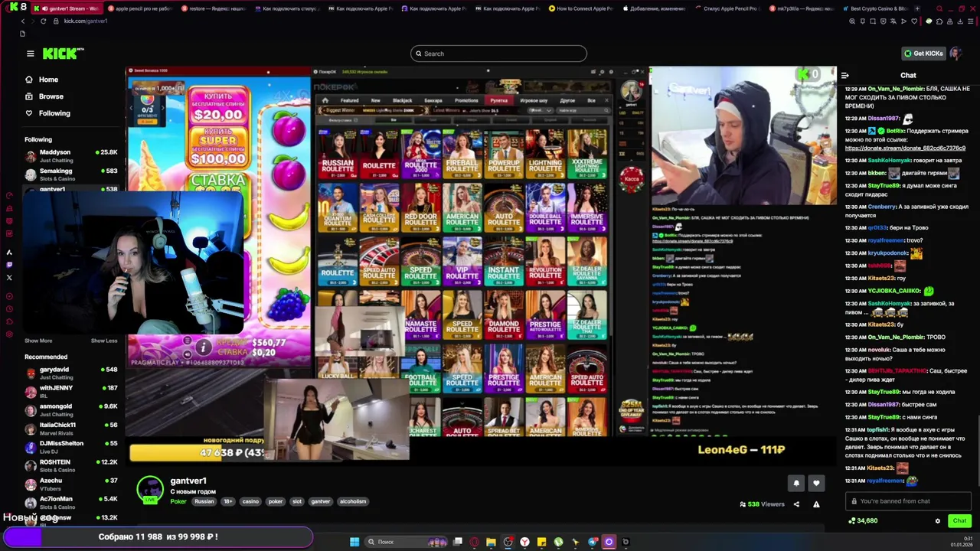The image size is (980, 551).
Task: Click the sidebar X (Twitter) icon
Action: click(x=9, y=278)
